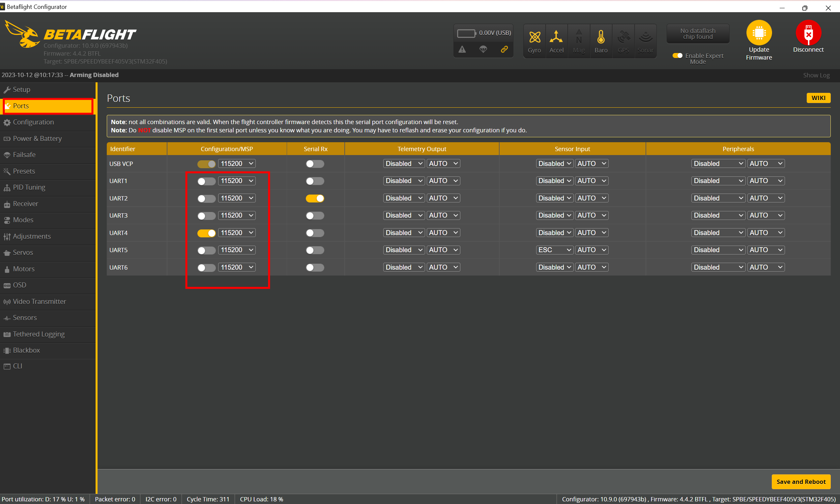Viewport: 840px width, 504px height.
Task: Click the Update Firmware chip icon
Action: click(759, 33)
